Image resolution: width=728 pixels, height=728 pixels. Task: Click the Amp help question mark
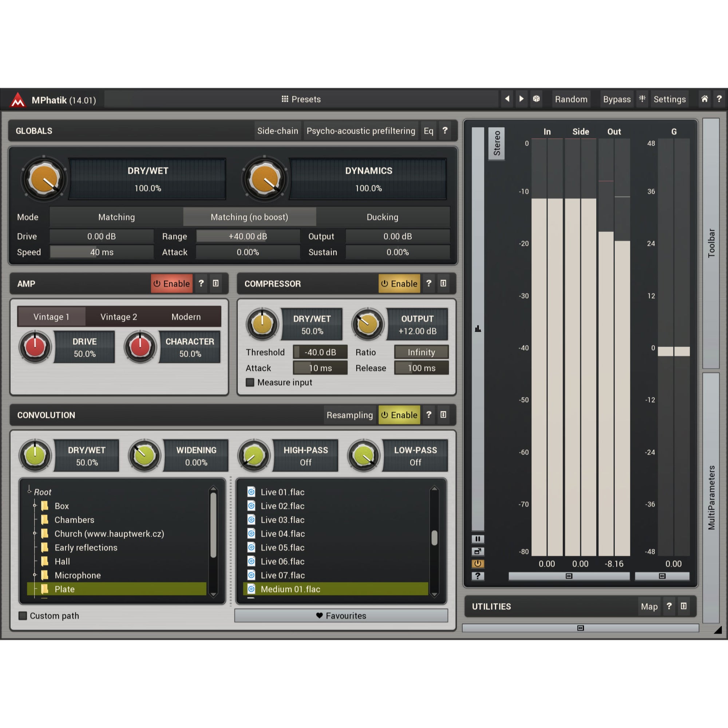[x=201, y=283]
